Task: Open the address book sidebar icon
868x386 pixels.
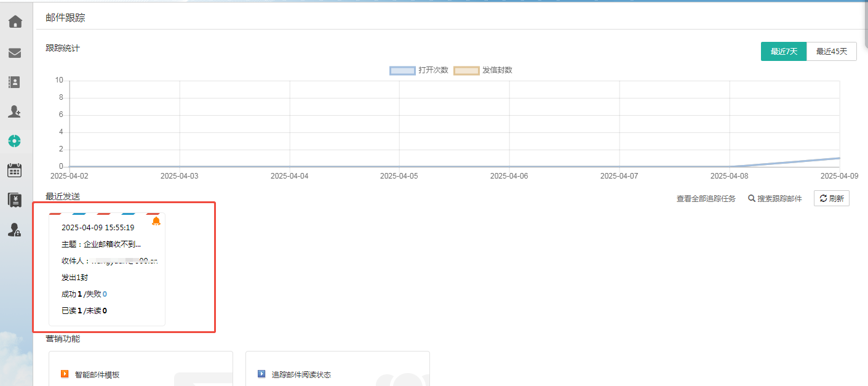Action: point(15,82)
